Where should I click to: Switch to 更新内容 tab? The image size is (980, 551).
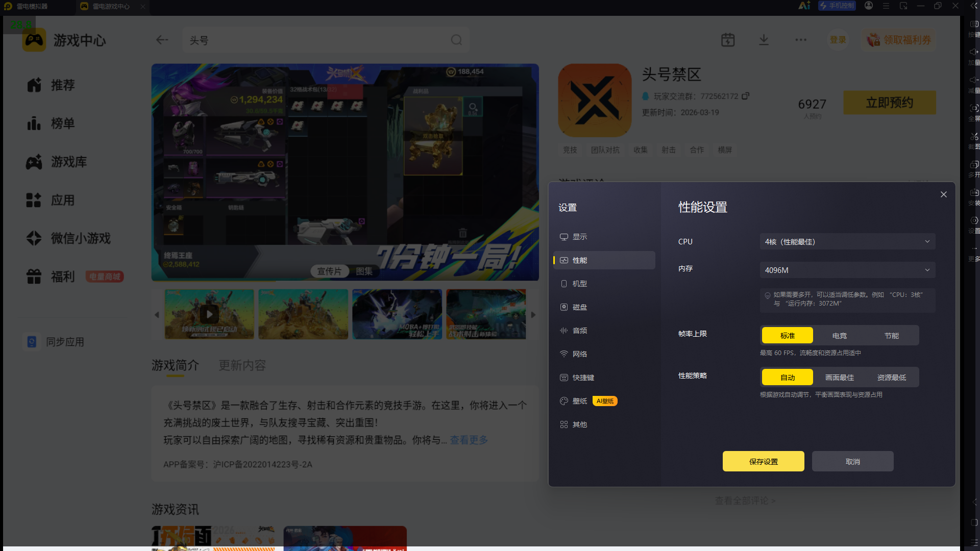coord(242,365)
